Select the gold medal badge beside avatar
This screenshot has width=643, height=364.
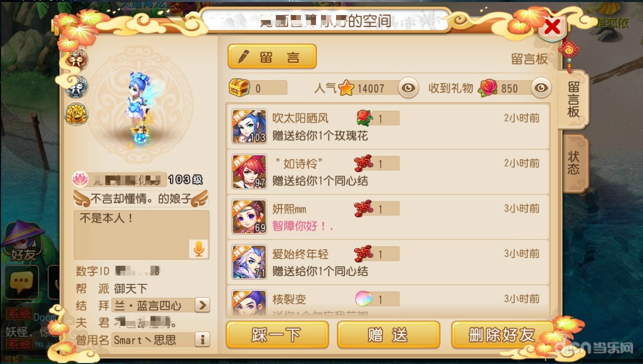coord(77,113)
